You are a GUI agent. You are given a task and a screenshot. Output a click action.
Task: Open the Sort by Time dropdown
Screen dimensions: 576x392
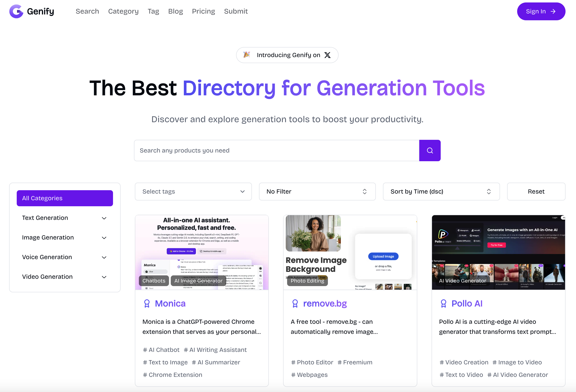[441, 191]
